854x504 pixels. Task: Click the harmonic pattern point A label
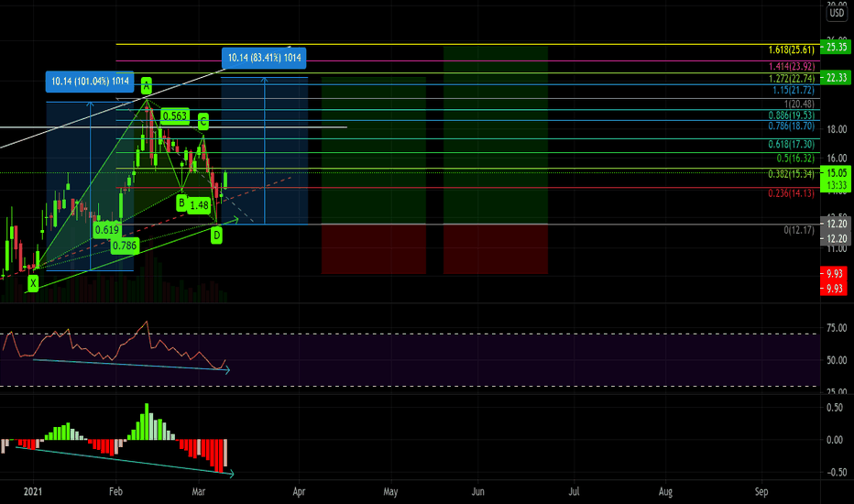pyautogui.click(x=146, y=85)
